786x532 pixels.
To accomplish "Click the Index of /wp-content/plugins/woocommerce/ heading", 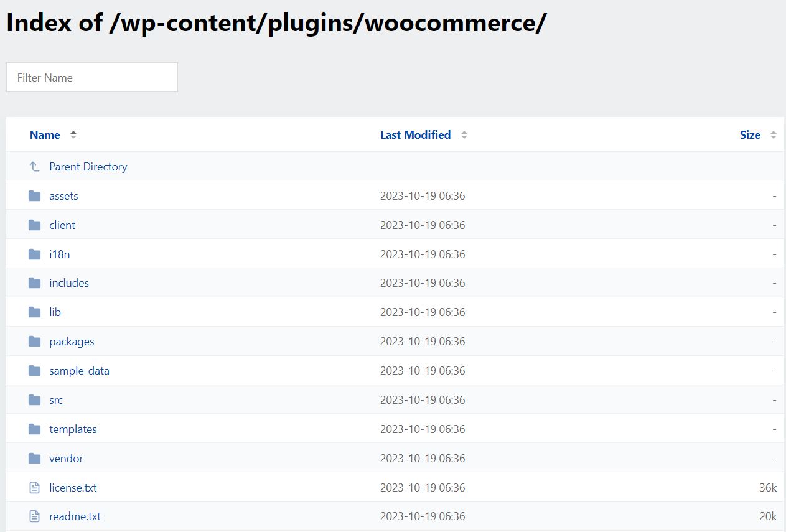I will pos(276,23).
